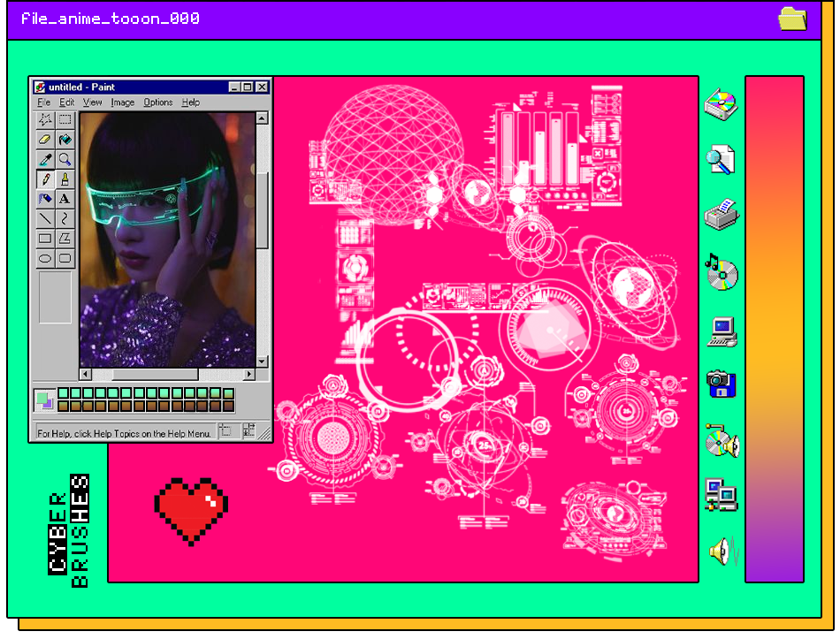Open the desktop computer icon
This screenshot has width=840, height=639.
click(x=722, y=332)
